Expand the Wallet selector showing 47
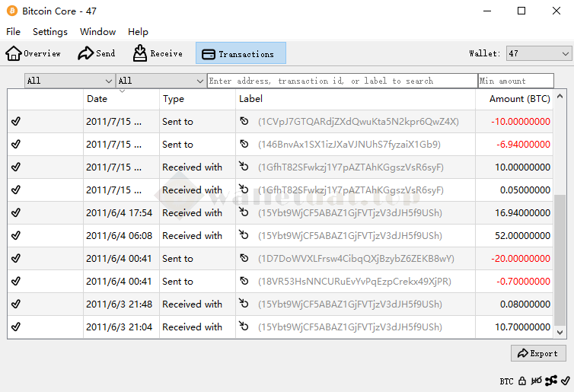This screenshot has width=574, height=392. pyautogui.click(x=539, y=53)
